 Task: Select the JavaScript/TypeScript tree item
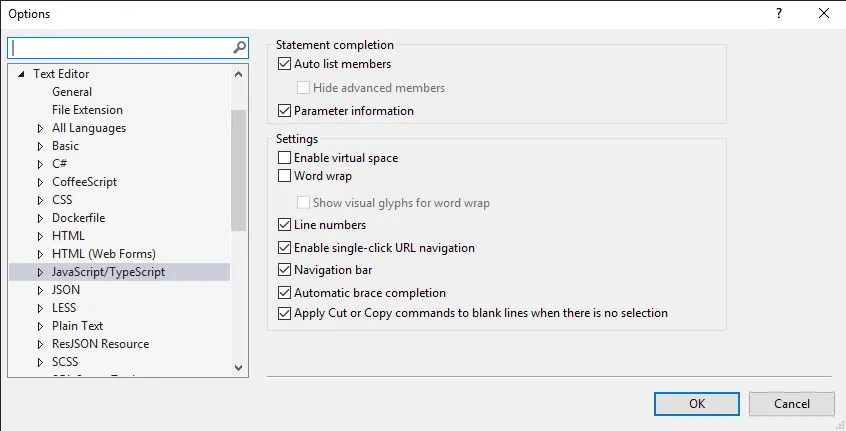coord(108,272)
